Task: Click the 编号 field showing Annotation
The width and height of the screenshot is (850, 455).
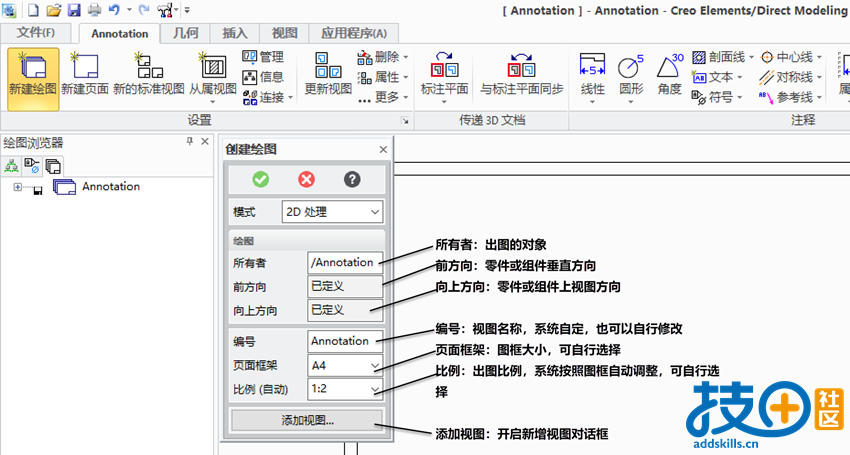Action: pyautogui.click(x=345, y=341)
